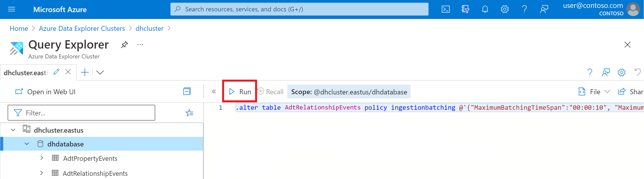Open the Azure portal hamburger menu
The image size is (644, 179).
click(x=12, y=10)
